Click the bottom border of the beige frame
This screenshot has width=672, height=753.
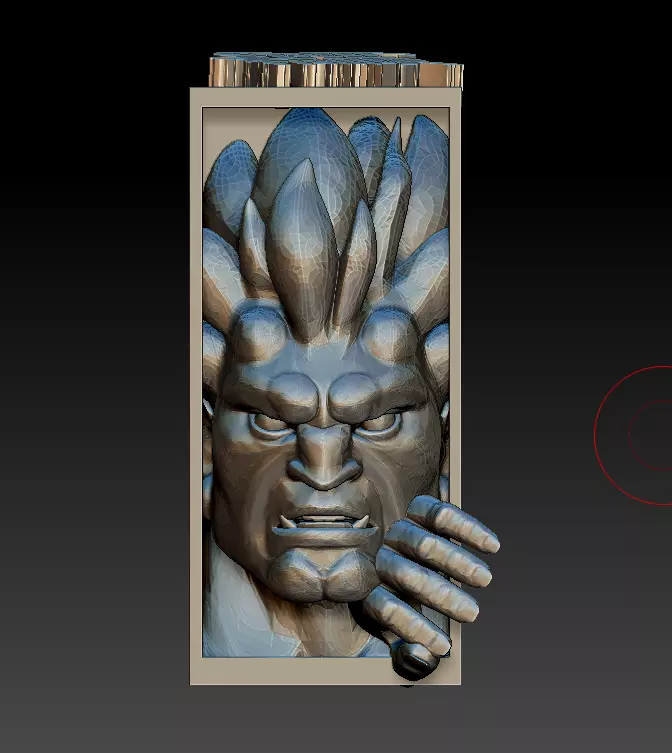coord(325,671)
